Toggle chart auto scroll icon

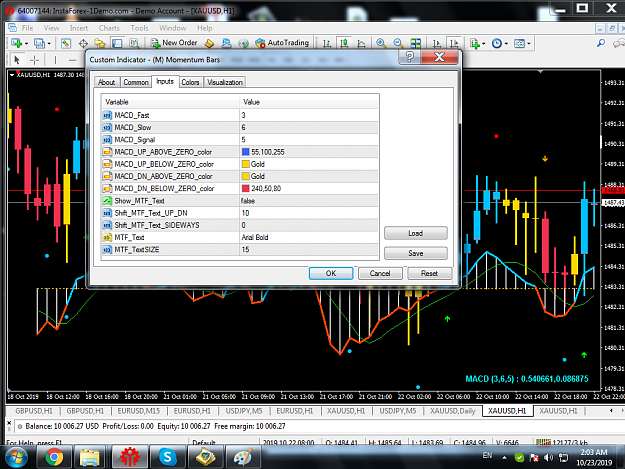(x=437, y=43)
